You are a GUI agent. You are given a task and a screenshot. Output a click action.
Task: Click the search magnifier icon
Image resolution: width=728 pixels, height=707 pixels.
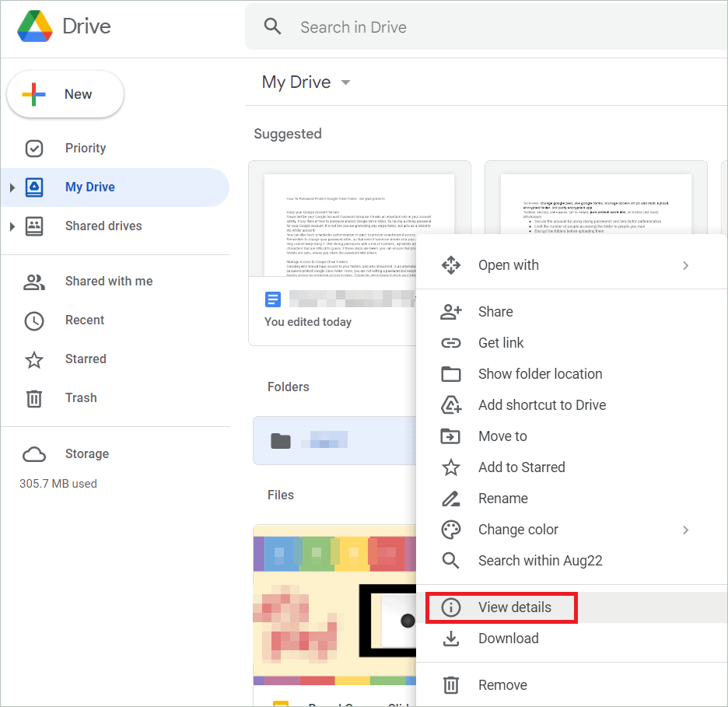click(x=272, y=26)
